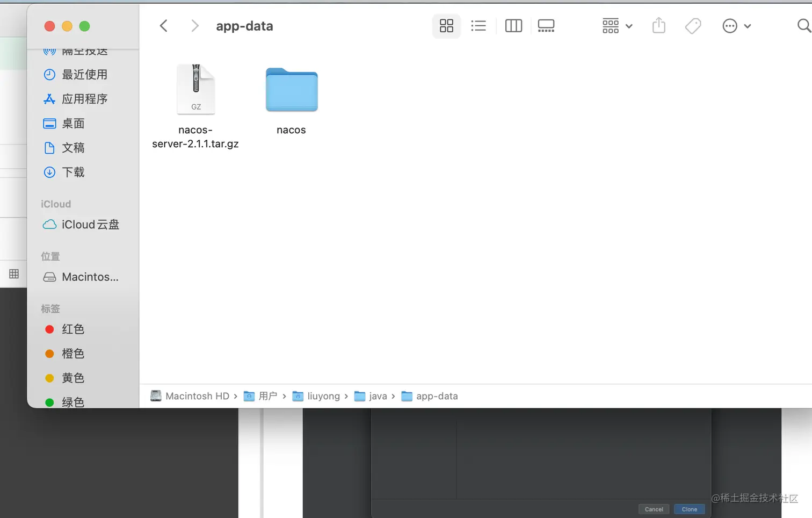Go forward in Finder navigation
The image size is (812, 518).
[195, 26]
